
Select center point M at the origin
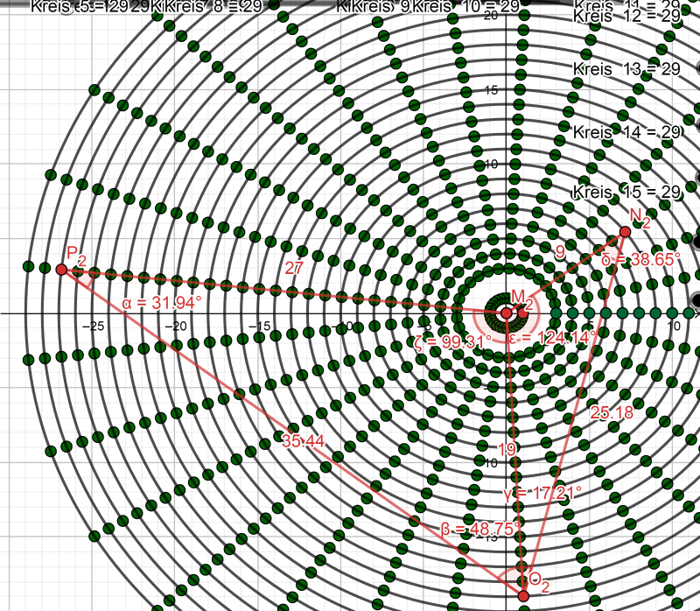tap(506, 313)
